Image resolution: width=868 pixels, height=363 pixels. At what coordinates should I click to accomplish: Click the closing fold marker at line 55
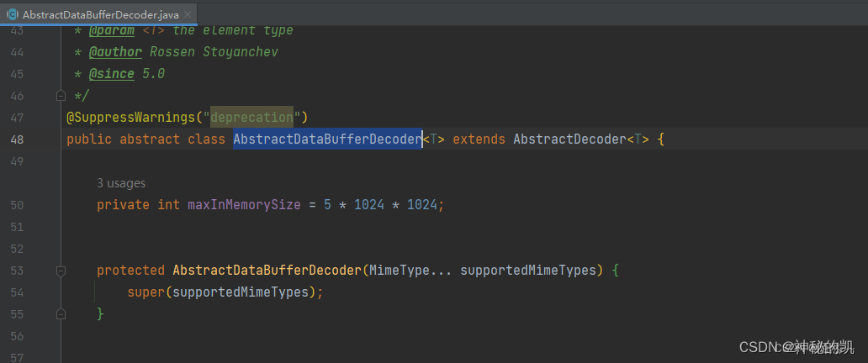pos(61,313)
